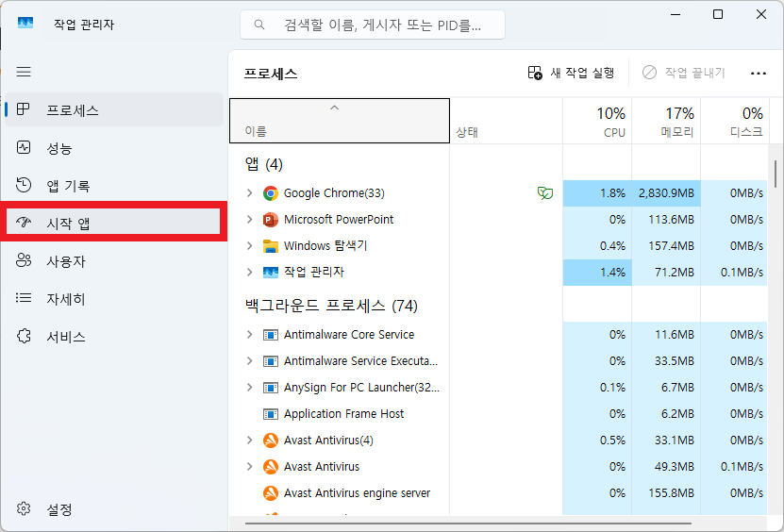This screenshot has height=532, width=784.
Task: Click the AnySign For PC Launcher icon
Action: [x=271, y=388]
